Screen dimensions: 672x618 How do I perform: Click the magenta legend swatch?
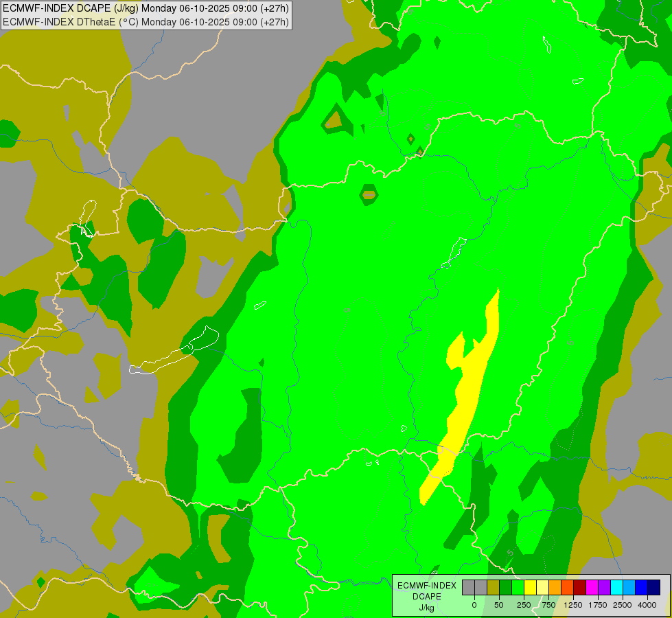coord(592,588)
